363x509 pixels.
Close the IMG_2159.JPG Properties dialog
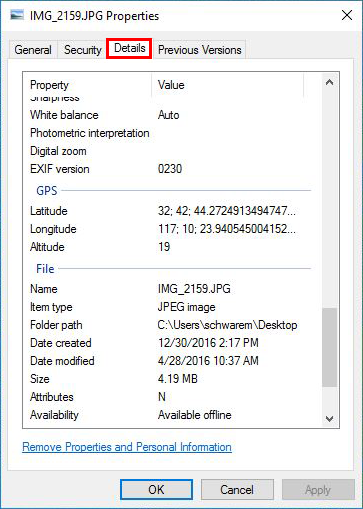click(x=347, y=15)
